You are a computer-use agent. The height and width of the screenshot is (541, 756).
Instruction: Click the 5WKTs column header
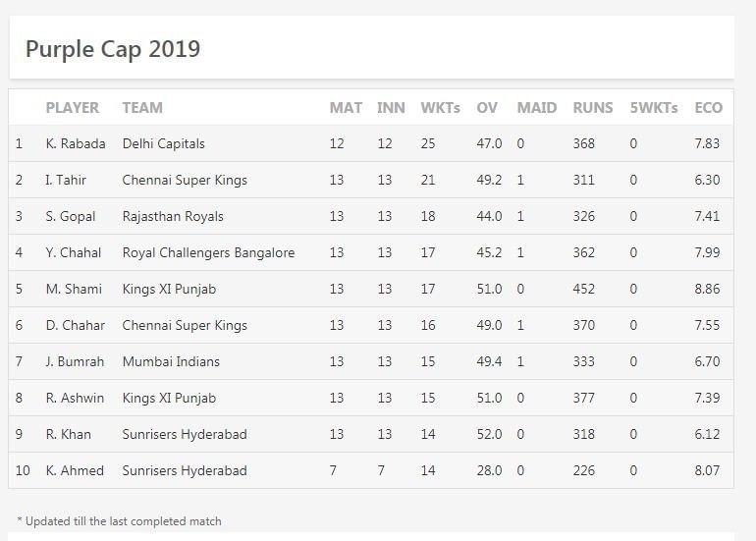pos(653,108)
